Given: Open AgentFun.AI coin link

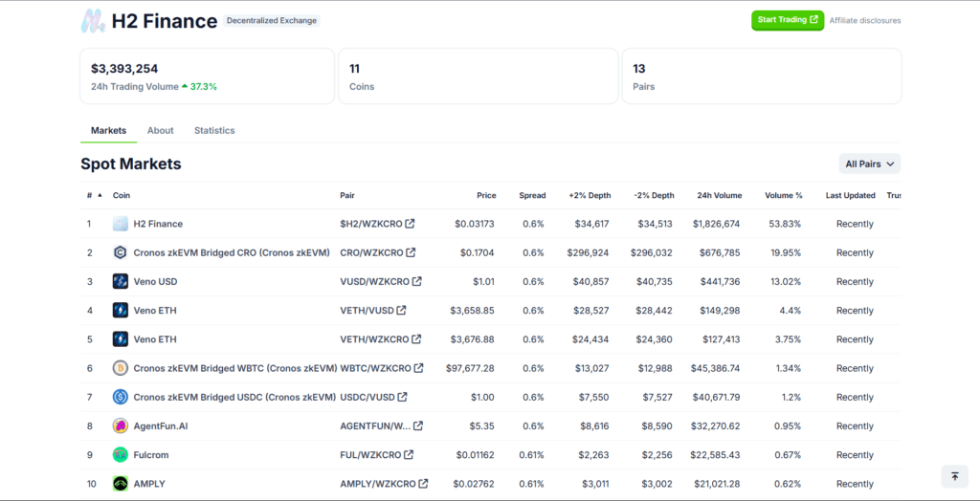Looking at the screenshot, I should 161,426.
